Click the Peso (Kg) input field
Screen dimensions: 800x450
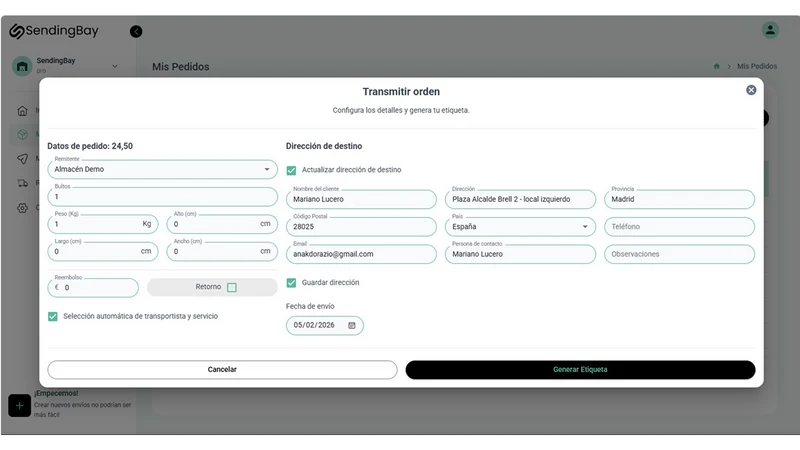(x=103, y=224)
